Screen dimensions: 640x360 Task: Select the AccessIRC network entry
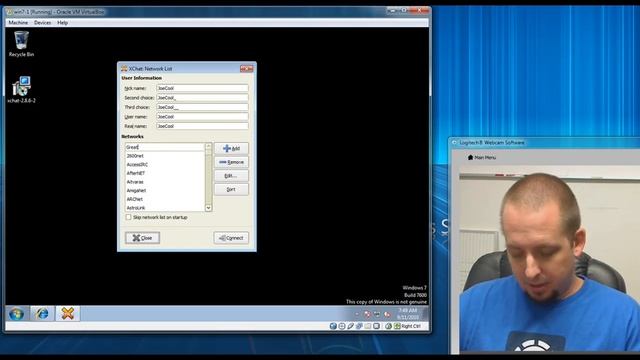(x=164, y=164)
